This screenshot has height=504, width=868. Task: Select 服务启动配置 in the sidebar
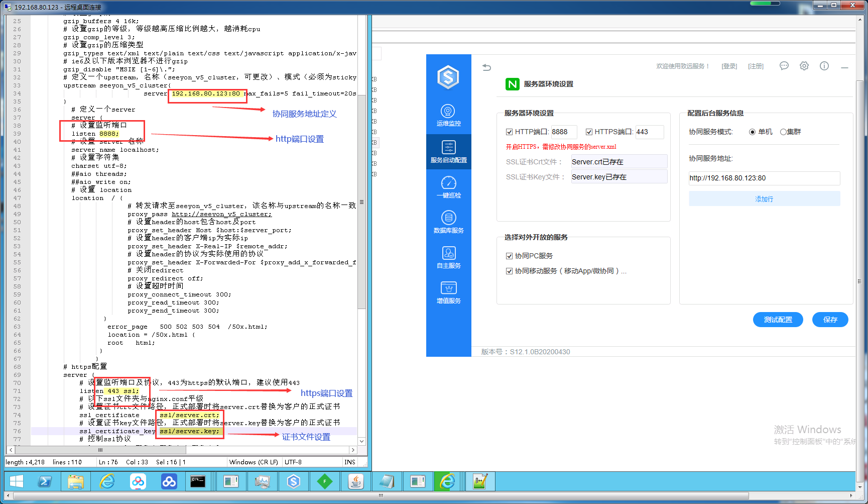click(448, 152)
